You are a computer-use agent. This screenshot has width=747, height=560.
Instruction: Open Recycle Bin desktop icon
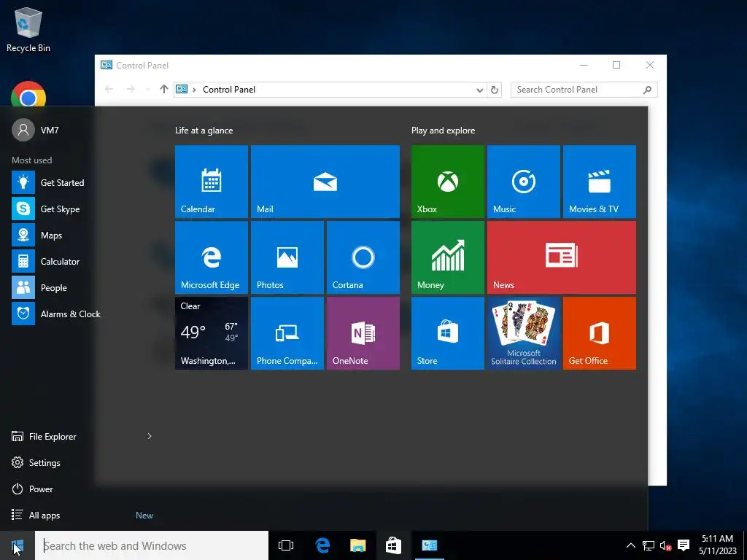point(28,29)
